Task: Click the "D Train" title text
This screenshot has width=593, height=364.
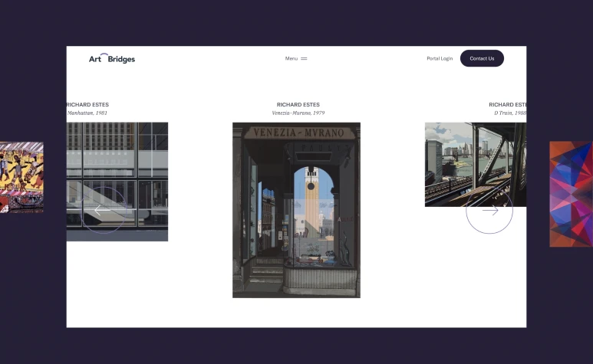Action: click(x=510, y=113)
